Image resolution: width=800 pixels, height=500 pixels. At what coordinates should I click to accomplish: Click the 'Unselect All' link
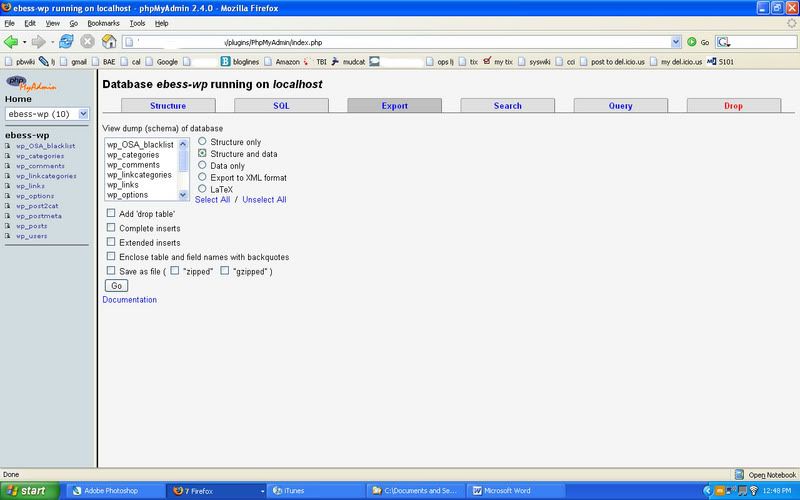click(264, 200)
